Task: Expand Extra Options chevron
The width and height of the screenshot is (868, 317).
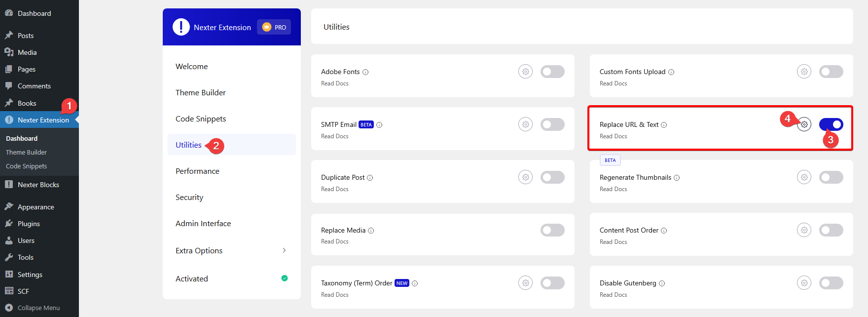Action: click(x=284, y=250)
